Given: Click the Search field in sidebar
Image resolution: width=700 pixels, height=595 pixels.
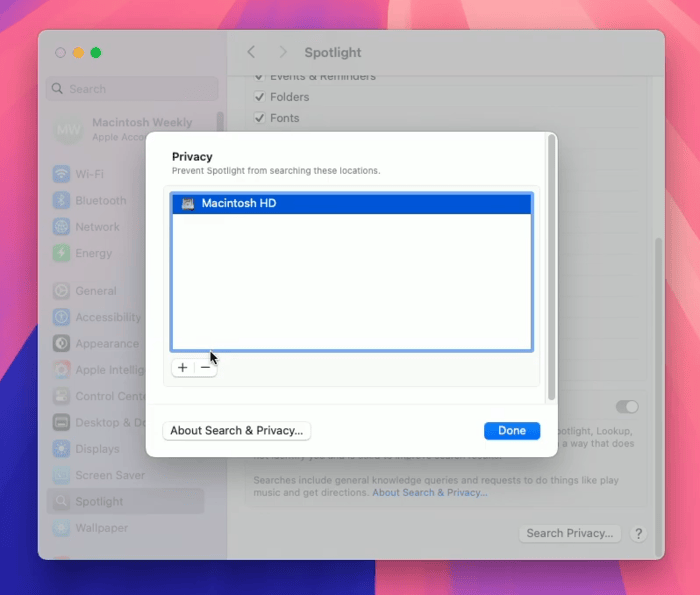Looking at the screenshot, I should coord(132,89).
